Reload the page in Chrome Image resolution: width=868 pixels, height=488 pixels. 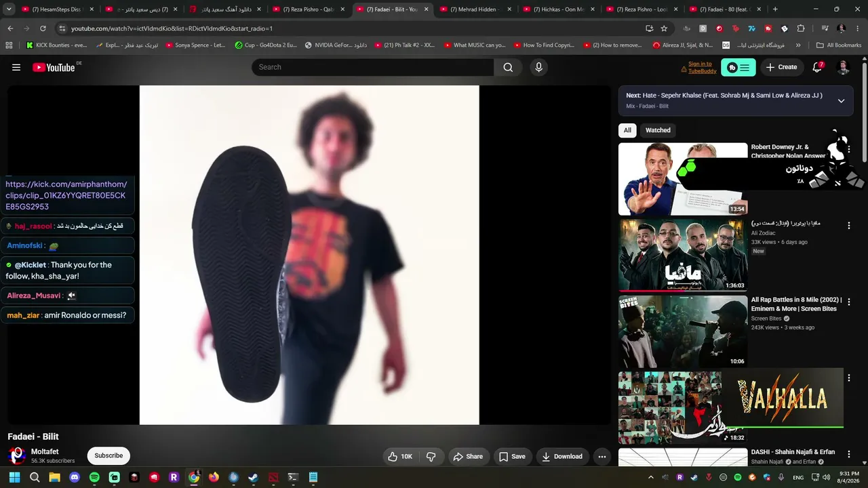tap(43, 28)
